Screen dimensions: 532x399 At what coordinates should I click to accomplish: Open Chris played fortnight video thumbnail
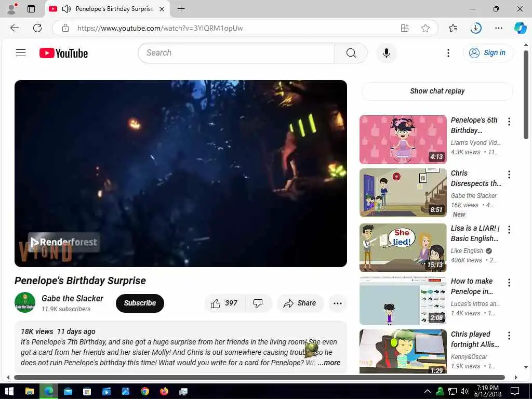[x=403, y=351]
